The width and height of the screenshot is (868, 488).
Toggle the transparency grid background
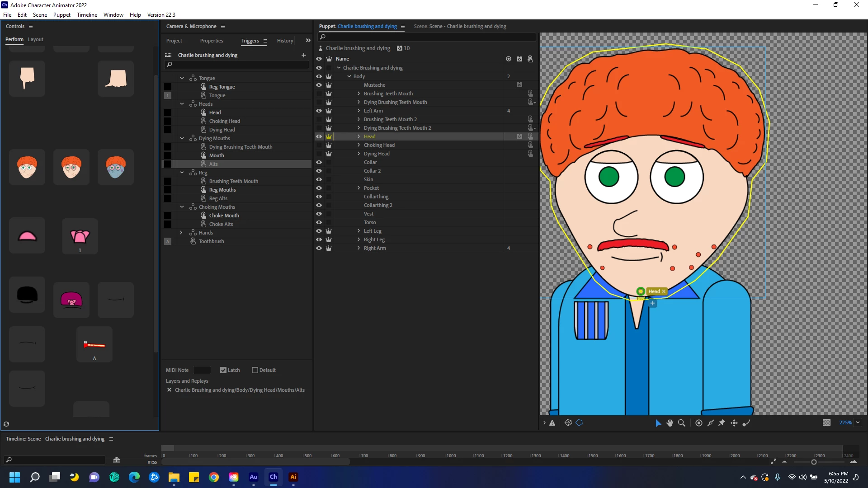[826, 422]
